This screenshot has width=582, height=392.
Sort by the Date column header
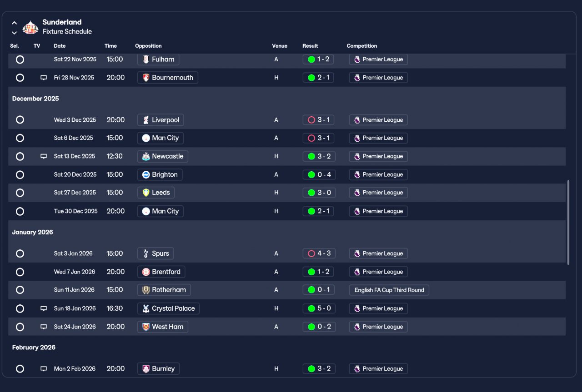pos(60,46)
